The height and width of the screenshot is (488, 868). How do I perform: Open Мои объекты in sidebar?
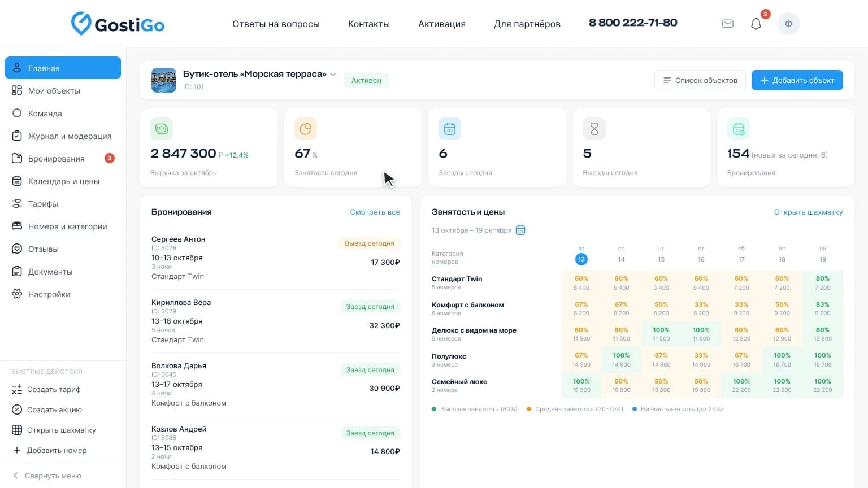(63, 91)
